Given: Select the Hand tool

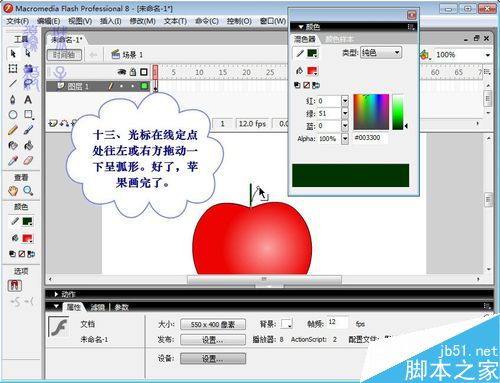Looking at the screenshot, I should [13, 191].
